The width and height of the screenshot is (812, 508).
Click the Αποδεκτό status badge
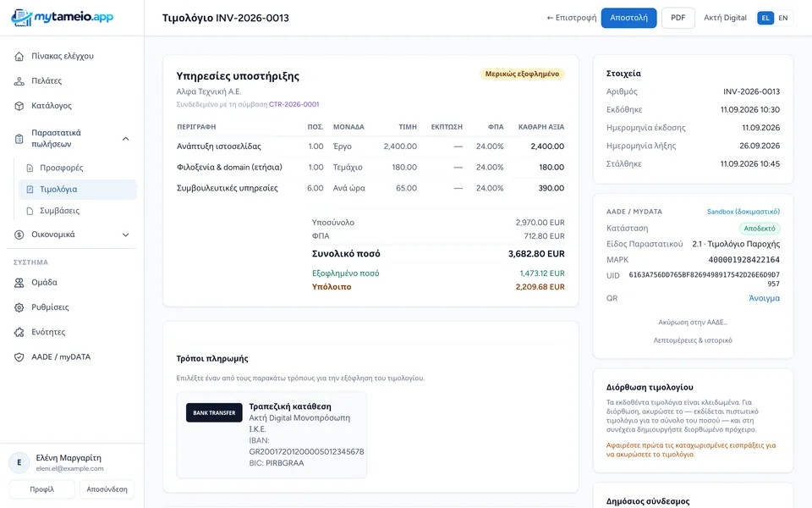[x=760, y=229]
